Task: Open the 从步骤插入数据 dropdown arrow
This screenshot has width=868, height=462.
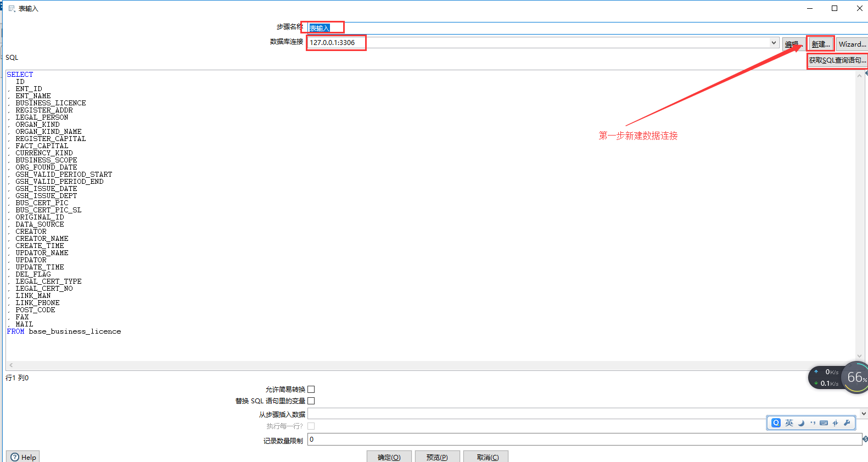Action: 864,414
